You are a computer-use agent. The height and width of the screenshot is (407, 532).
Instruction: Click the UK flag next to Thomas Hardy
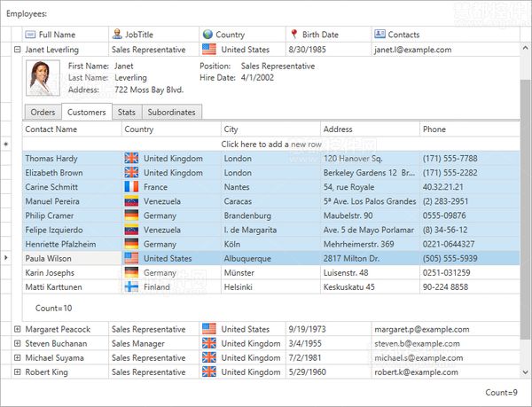point(131,159)
